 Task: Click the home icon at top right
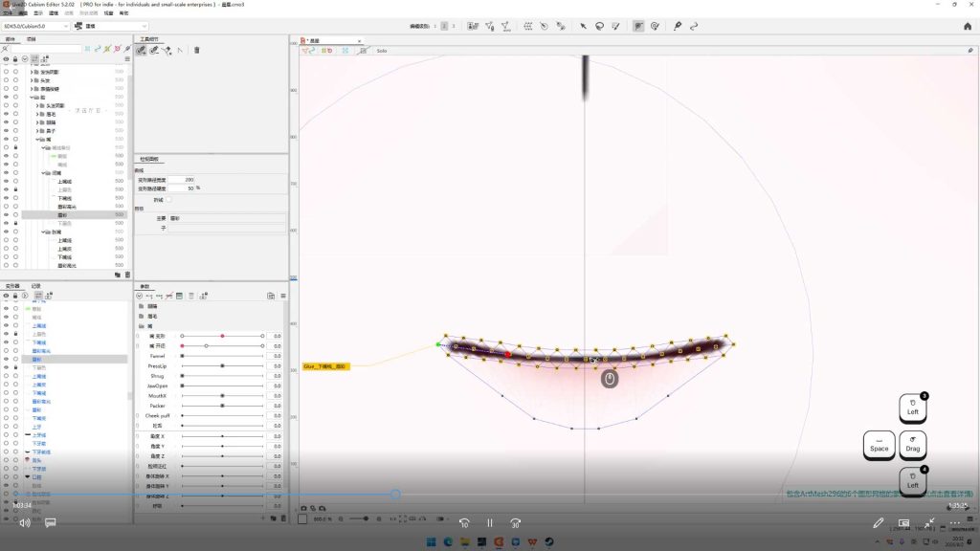[x=968, y=26]
